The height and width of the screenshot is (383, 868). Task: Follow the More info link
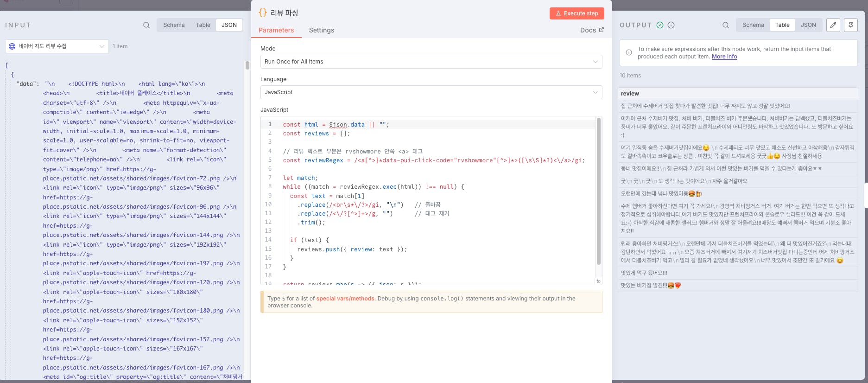coord(724,57)
